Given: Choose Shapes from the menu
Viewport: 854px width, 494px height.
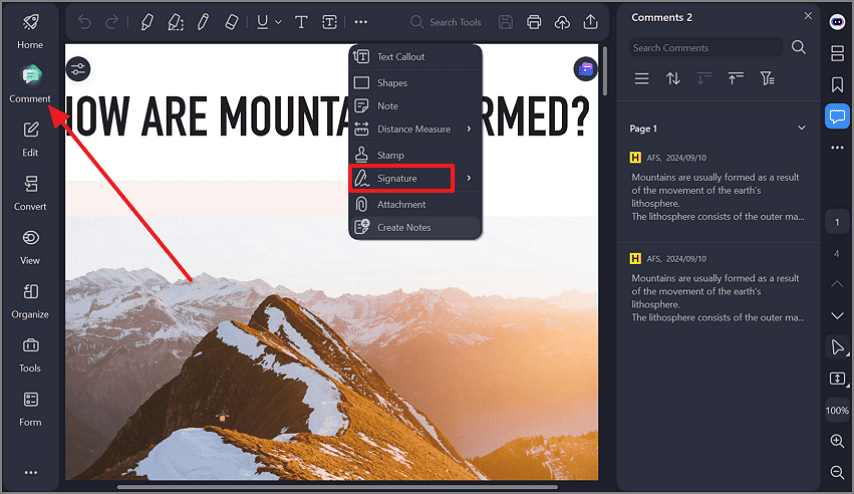Looking at the screenshot, I should [x=415, y=83].
